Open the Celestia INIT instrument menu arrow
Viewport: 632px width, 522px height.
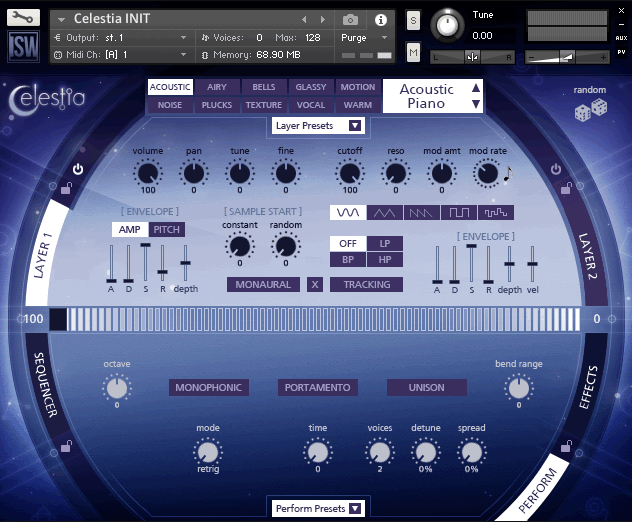coord(61,19)
